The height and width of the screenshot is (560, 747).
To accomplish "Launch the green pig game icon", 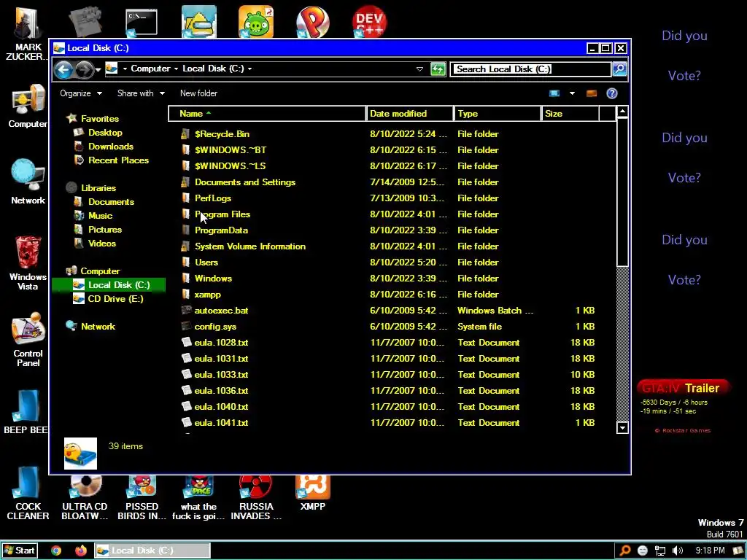I will tap(256, 21).
